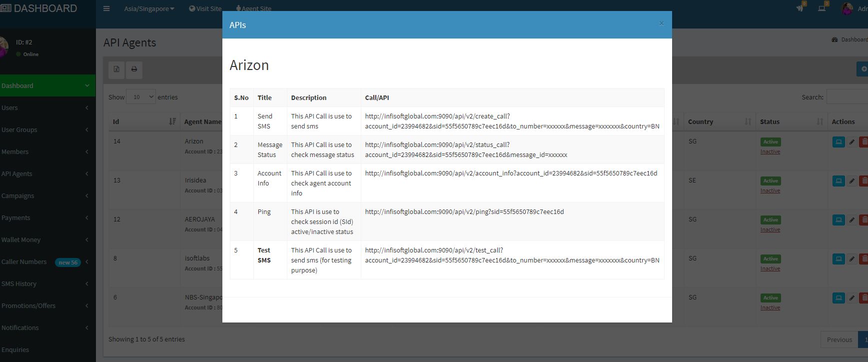Expand the Campaigns sidebar menu
The image size is (868, 362).
[45, 195]
